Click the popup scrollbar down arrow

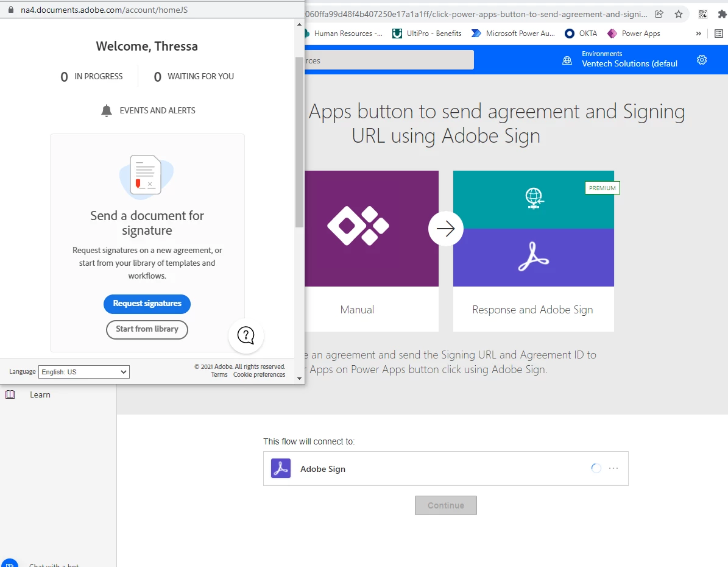pos(300,379)
